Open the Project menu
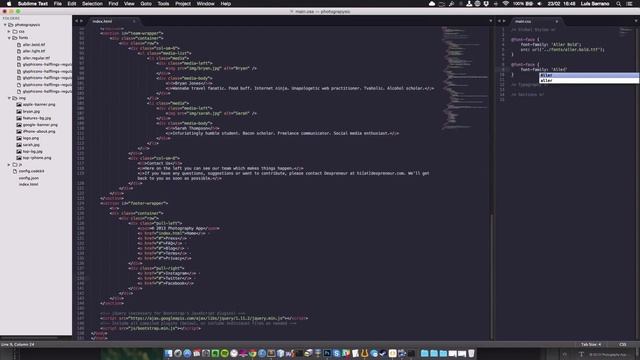Image resolution: width=640 pixels, height=360 pixels. click(x=183, y=4)
